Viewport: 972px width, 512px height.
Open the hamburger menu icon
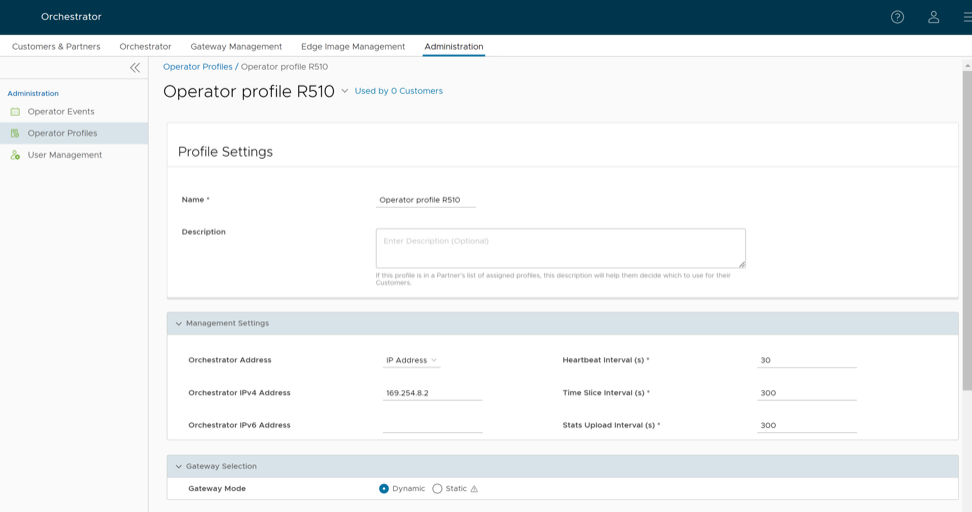click(966, 17)
